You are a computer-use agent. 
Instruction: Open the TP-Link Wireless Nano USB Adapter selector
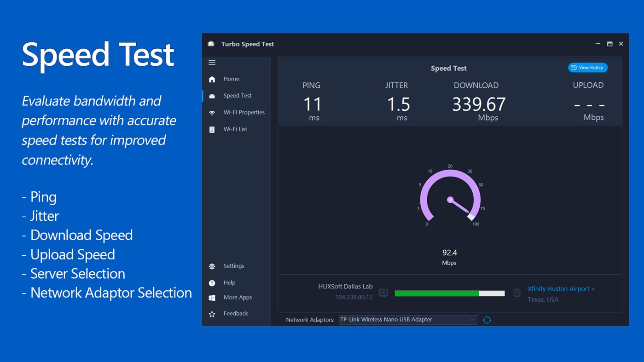coord(408,319)
